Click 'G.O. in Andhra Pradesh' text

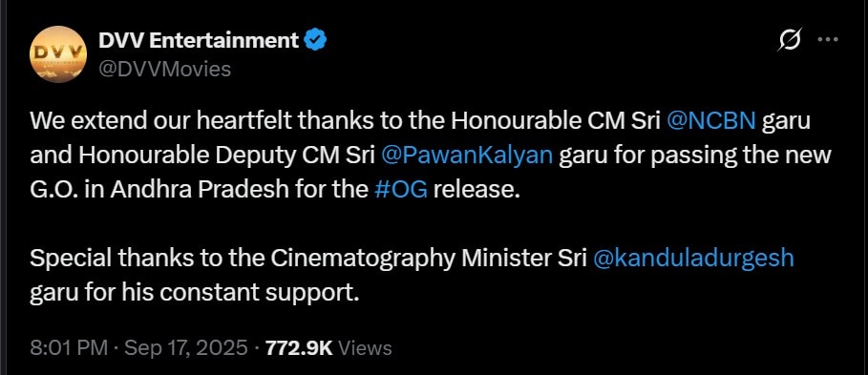pos(159,190)
